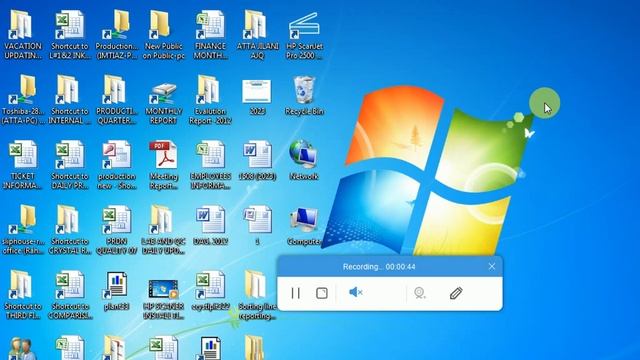This screenshot has height=360, width=640.
Task: Stop the screen recording
Action: click(x=322, y=293)
